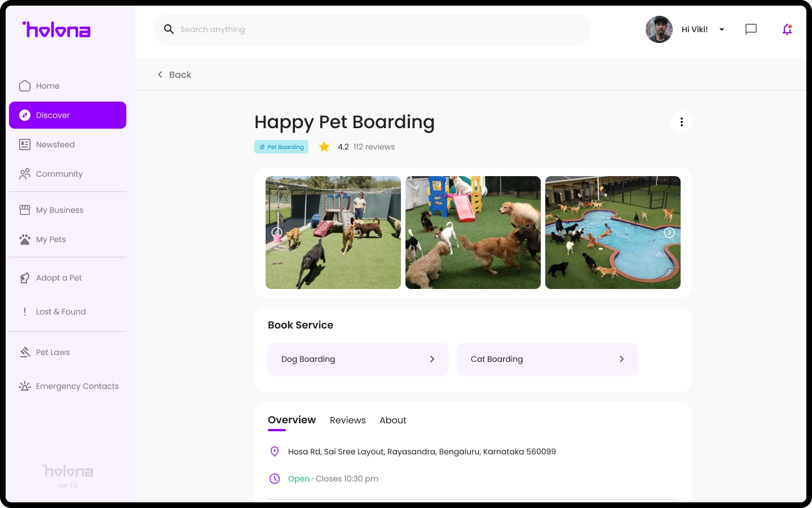Click the Happy Pet Boarding title
The image size is (812, 508).
[x=345, y=122]
